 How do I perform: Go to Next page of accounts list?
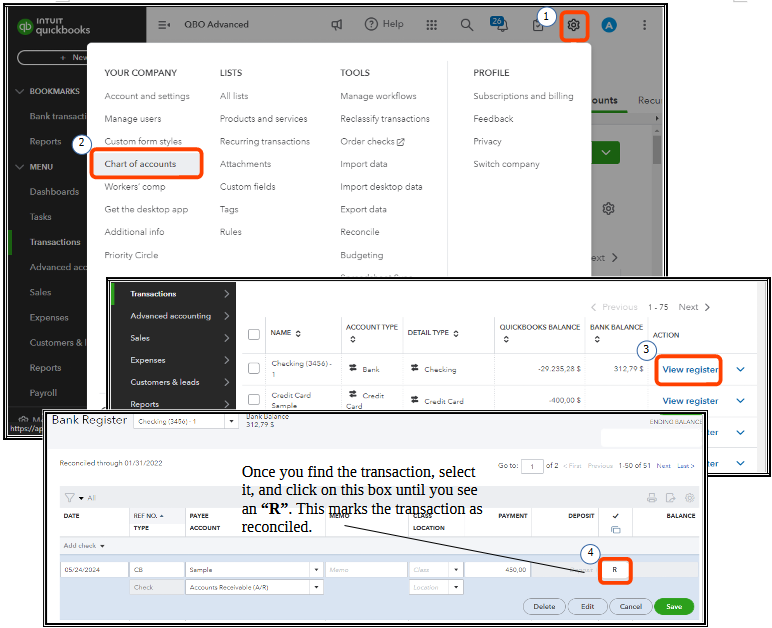pos(694,307)
